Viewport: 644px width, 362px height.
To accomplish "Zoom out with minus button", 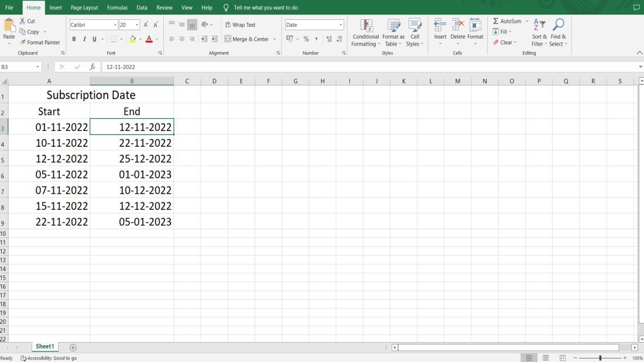I will click(x=575, y=358).
